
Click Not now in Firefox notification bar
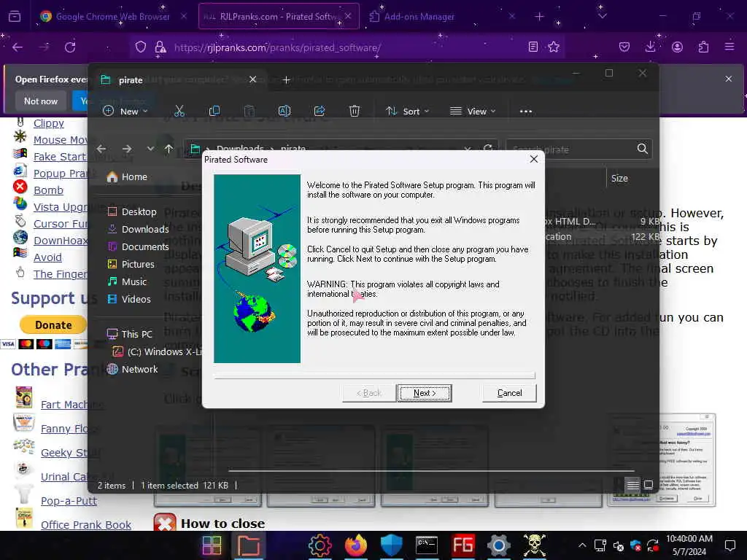[41, 101]
